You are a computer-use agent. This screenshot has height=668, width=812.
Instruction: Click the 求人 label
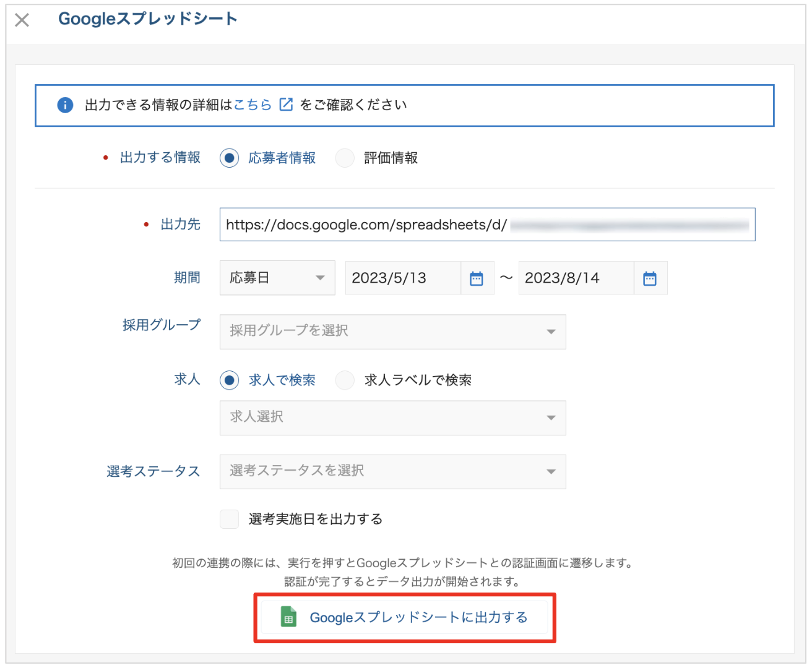(188, 379)
